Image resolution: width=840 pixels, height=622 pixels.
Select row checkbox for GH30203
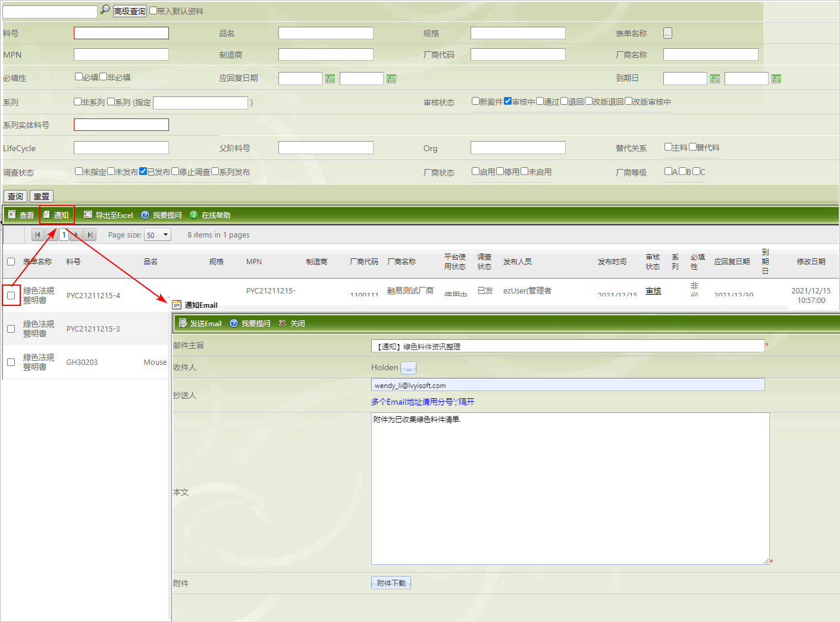click(x=11, y=362)
